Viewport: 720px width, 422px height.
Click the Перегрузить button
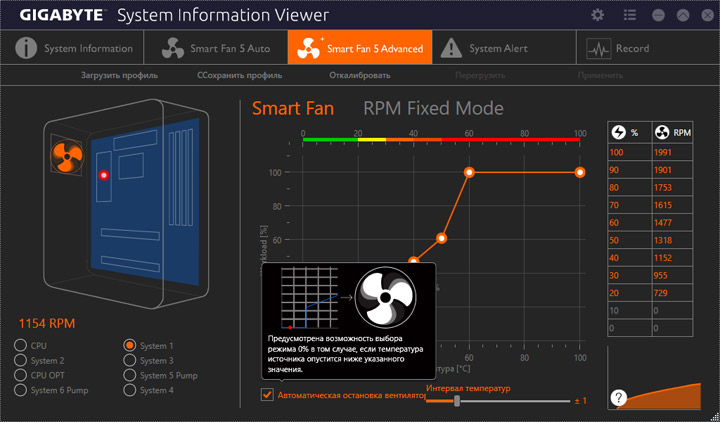(480, 75)
